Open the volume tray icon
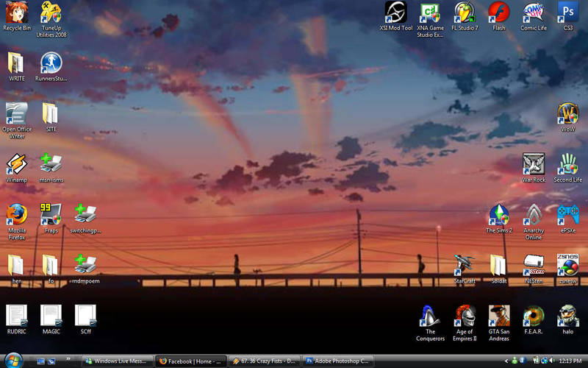588x368 pixels. (553, 361)
